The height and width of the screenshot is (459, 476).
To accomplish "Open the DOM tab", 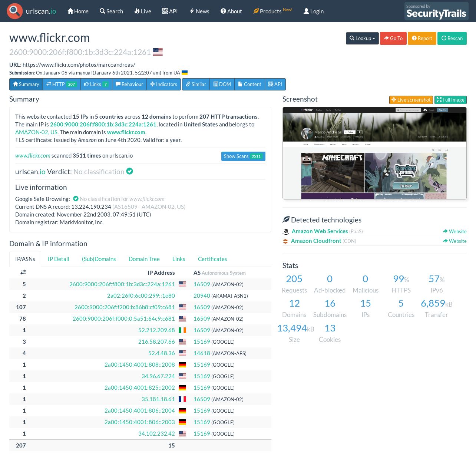I will click(222, 84).
